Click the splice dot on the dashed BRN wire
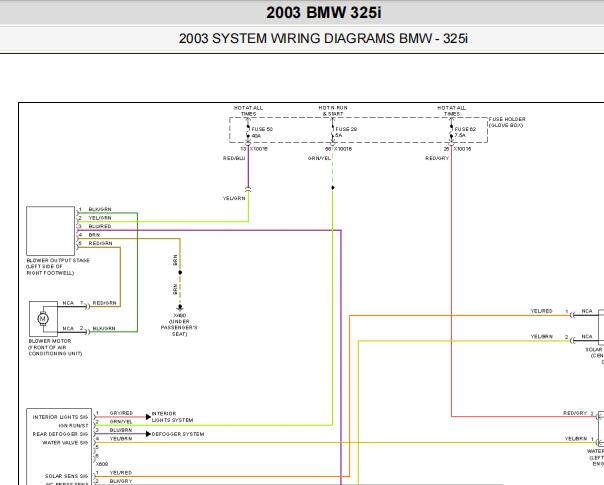 point(180,272)
